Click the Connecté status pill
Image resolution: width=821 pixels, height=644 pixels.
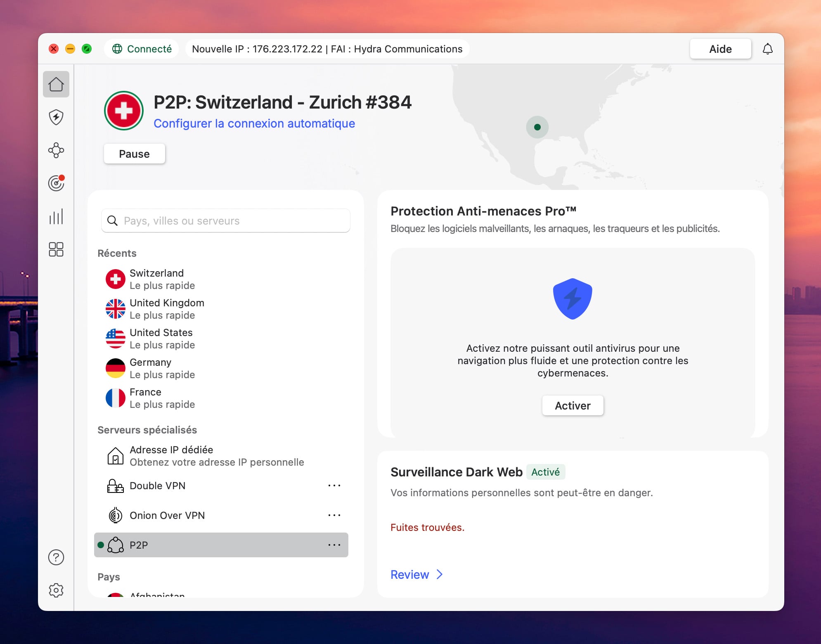(141, 49)
